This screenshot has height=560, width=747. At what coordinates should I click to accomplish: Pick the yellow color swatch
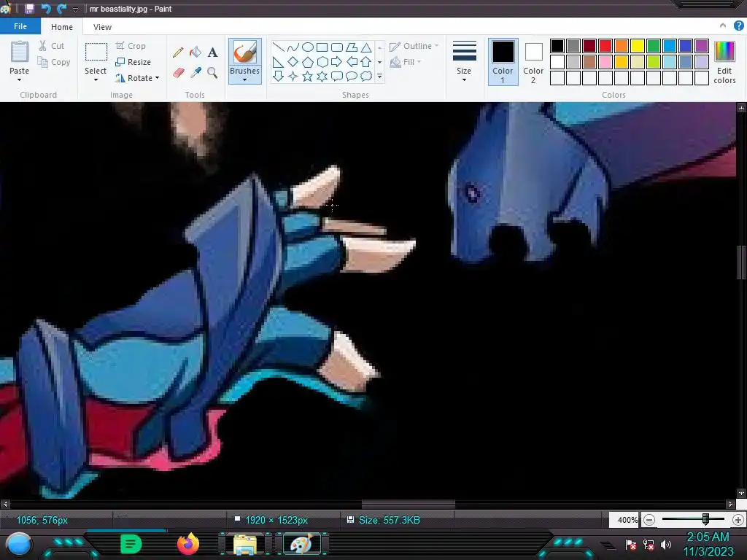(638, 46)
